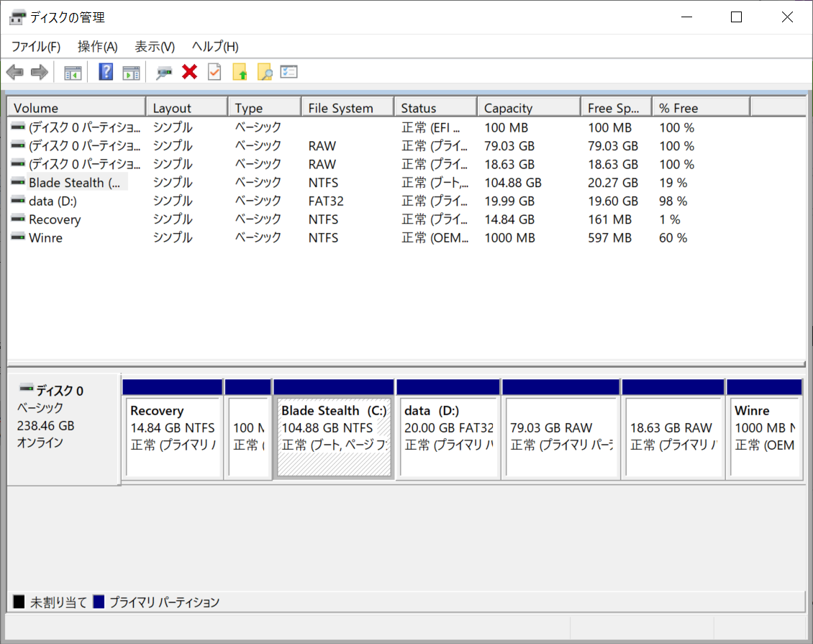
Task: Minimize the Disk Management window
Action: point(686,17)
